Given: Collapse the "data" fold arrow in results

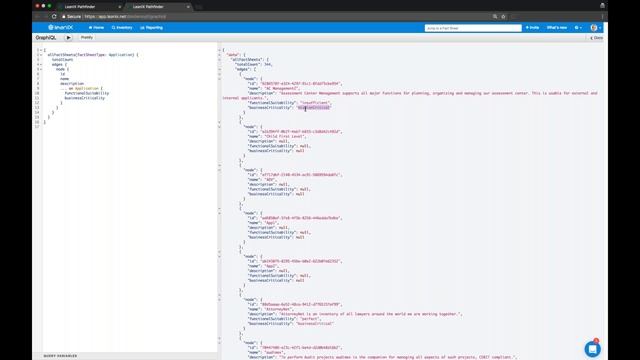Looking at the screenshot, I should (220, 55).
